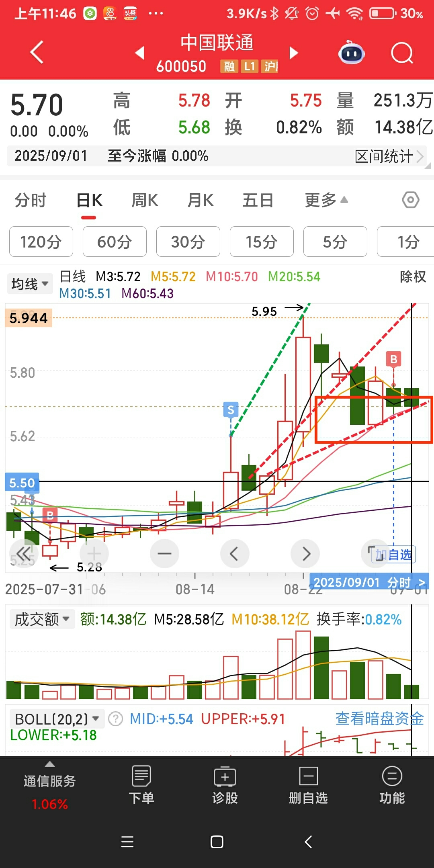Tap the 换手率:0.82% turnover value

pyautogui.click(x=359, y=619)
